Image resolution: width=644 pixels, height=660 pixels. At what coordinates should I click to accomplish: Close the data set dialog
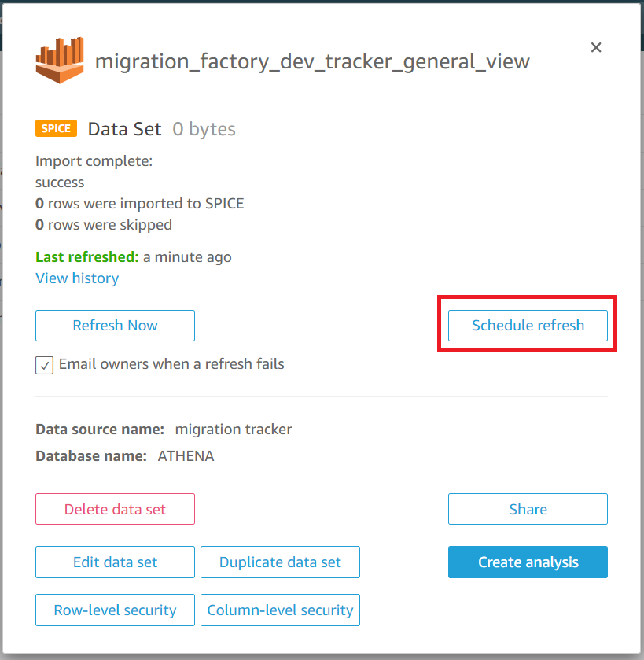pyautogui.click(x=595, y=47)
